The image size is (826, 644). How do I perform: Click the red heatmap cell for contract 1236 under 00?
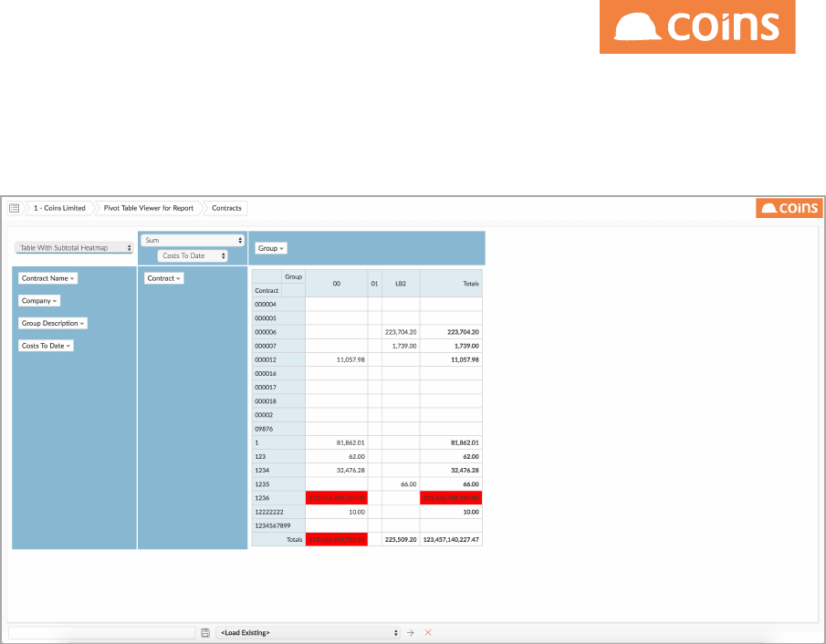click(x=337, y=498)
